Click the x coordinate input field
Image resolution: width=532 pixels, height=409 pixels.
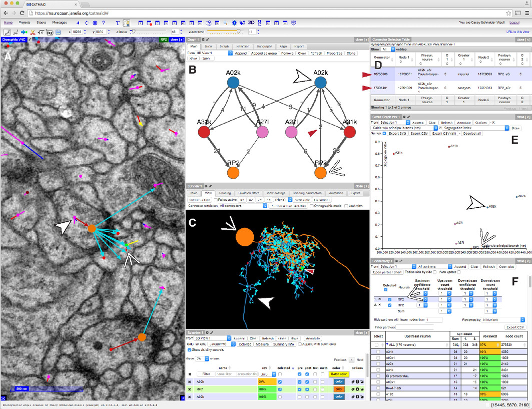tap(78, 32)
